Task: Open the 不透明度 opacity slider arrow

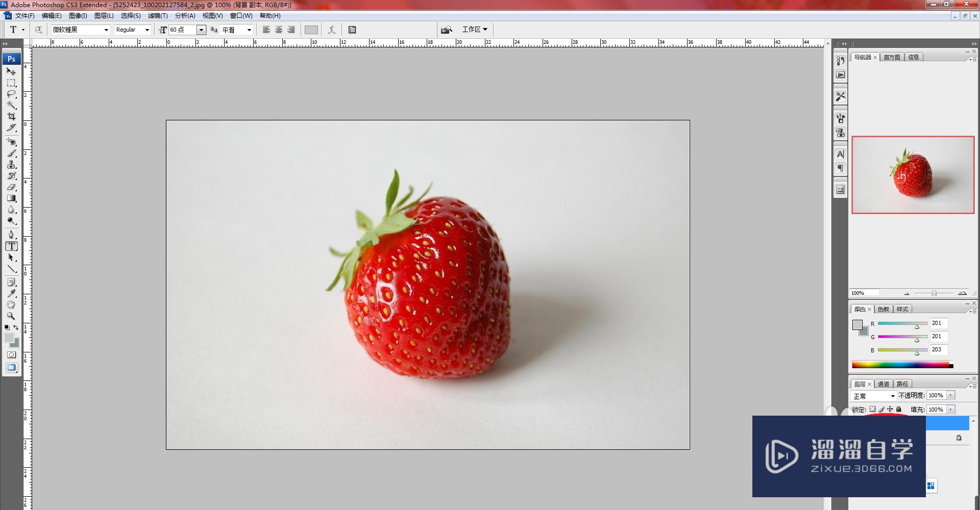Action: coord(950,395)
